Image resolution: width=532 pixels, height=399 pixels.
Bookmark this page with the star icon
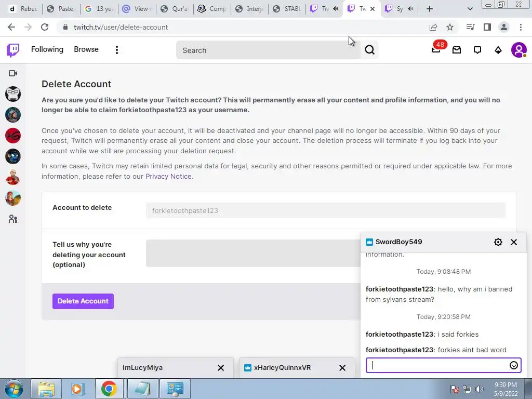450,27
